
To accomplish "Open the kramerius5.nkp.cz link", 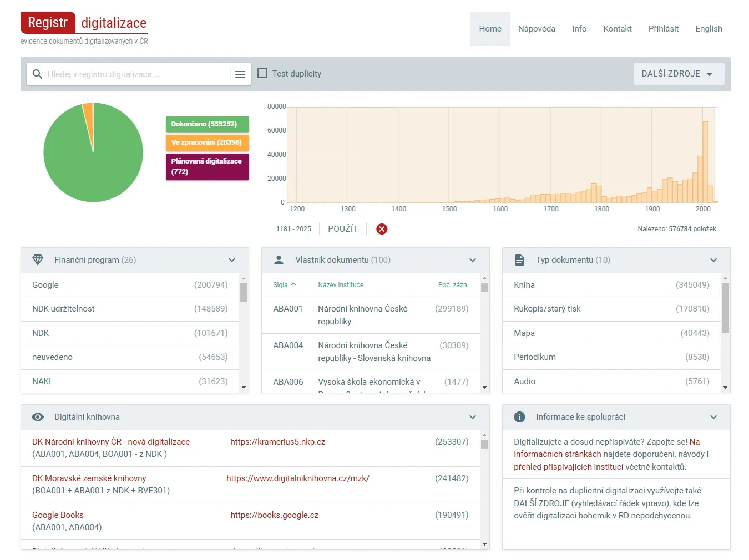I will (277, 442).
